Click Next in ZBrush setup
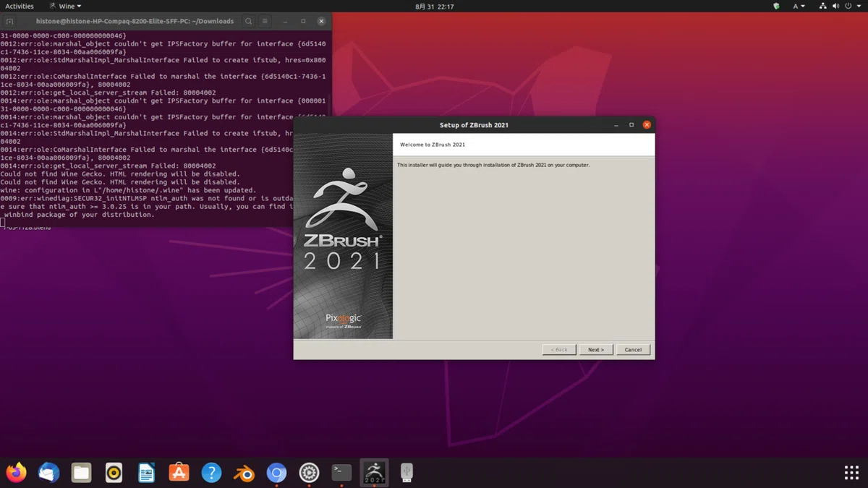 pyautogui.click(x=596, y=349)
